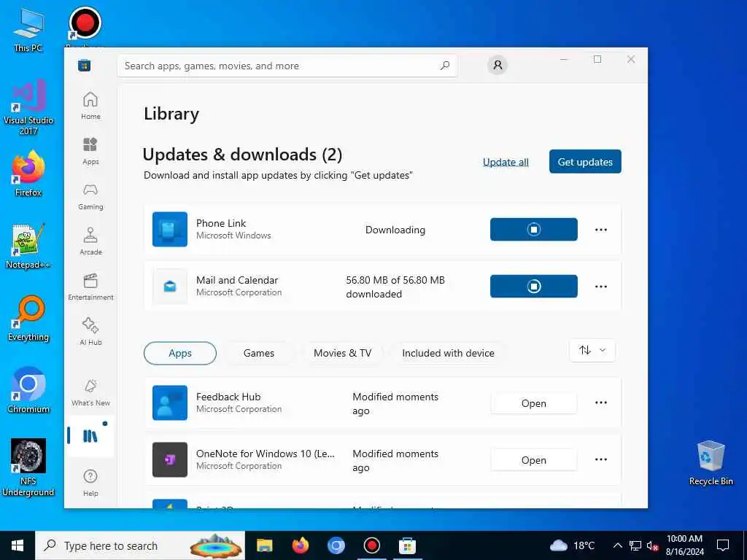Screen dimensions: 747x560
Task: Open File Explorer from the taskbar
Action: point(264,545)
